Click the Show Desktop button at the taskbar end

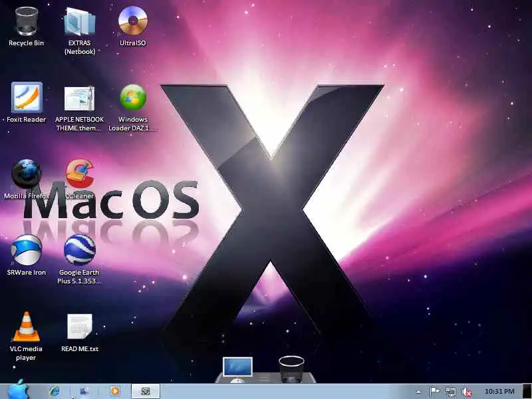527,391
